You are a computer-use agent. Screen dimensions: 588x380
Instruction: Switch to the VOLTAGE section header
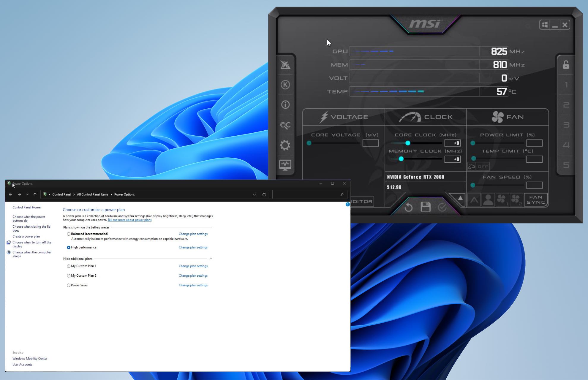(x=344, y=117)
